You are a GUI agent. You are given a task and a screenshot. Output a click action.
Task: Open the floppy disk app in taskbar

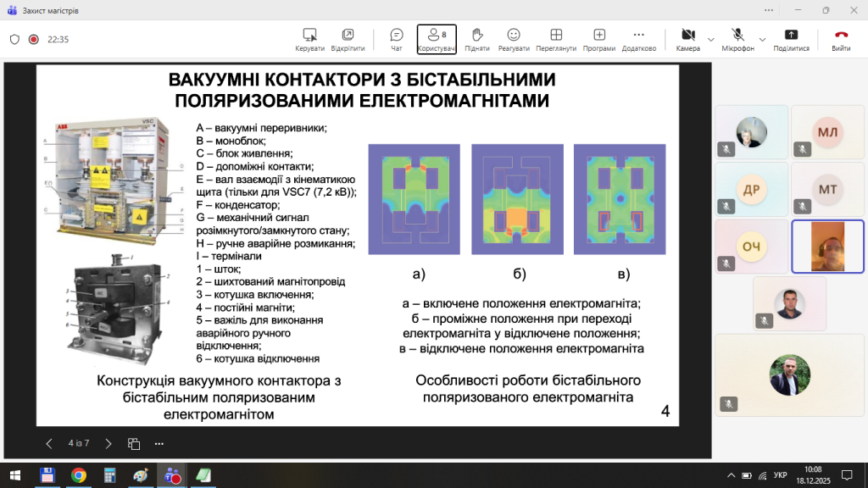(47, 475)
